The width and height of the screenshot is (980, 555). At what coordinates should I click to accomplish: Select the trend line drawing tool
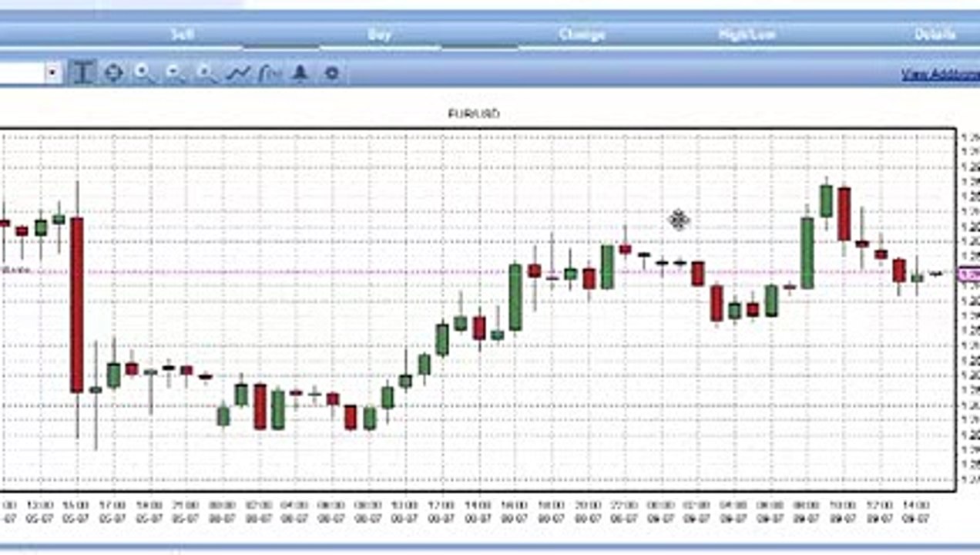pos(239,73)
